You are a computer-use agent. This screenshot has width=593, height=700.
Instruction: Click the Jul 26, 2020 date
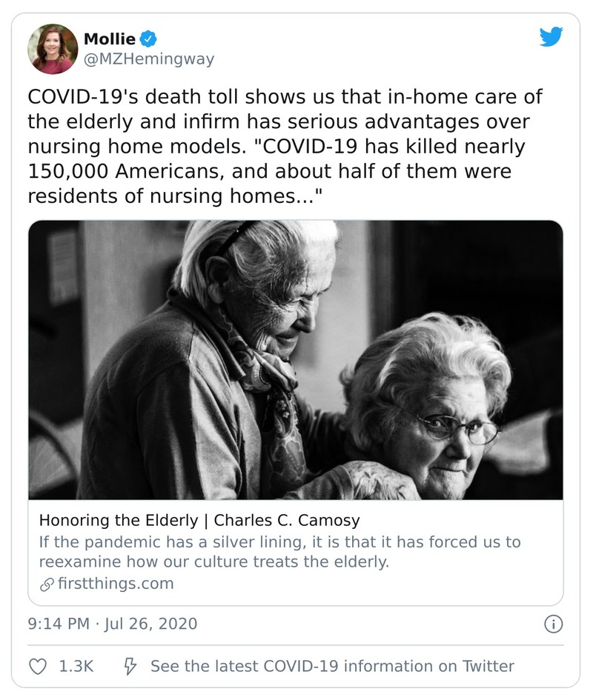tap(153, 624)
